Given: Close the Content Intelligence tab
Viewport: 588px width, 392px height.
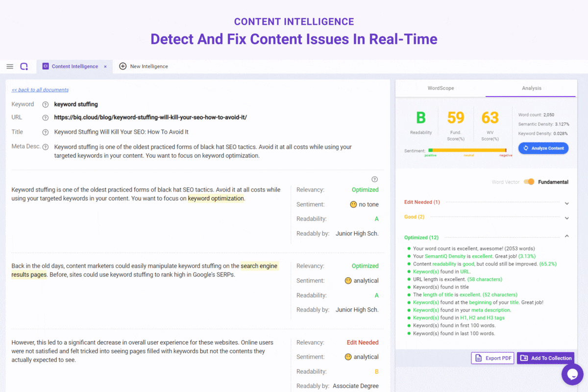Looking at the screenshot, I should [105, 67].
